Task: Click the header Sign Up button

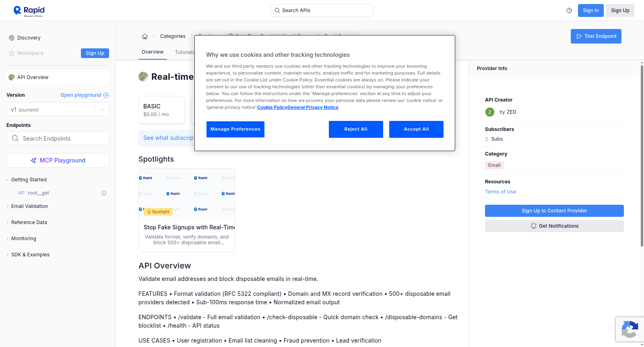Action: click(620, 10)
